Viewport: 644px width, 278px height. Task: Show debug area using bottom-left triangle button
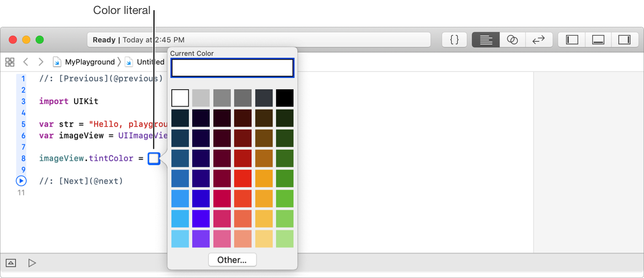coord(11,262)
